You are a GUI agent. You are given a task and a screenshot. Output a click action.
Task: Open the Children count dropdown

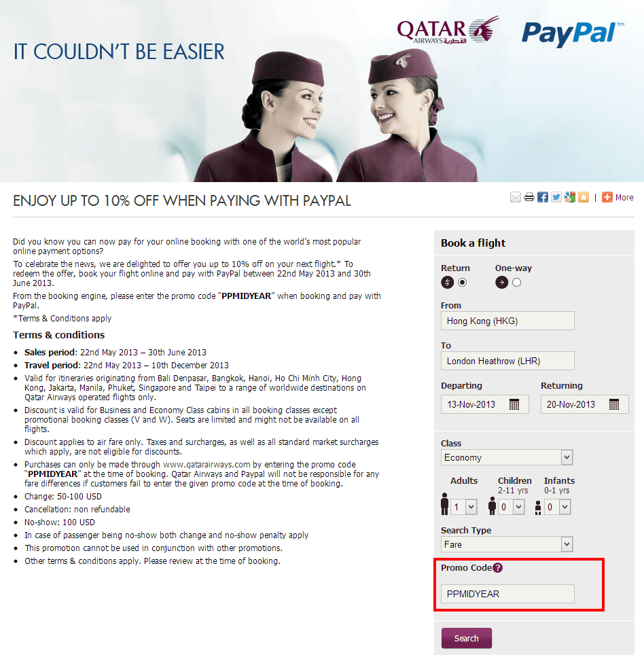click(x=512, y=507)
